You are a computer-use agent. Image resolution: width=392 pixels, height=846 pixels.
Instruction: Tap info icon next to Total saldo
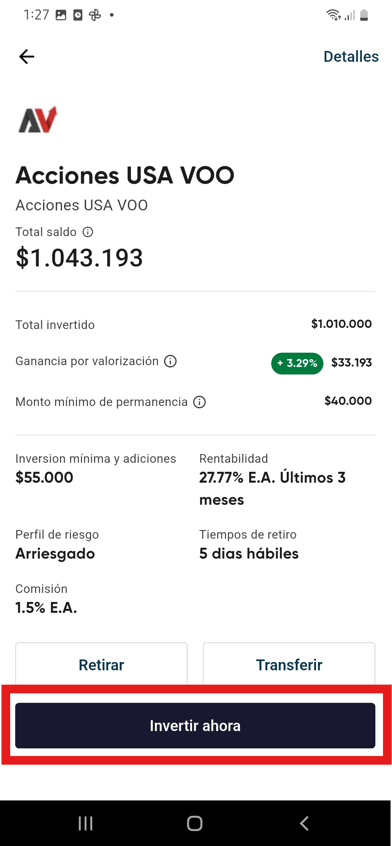87,233
